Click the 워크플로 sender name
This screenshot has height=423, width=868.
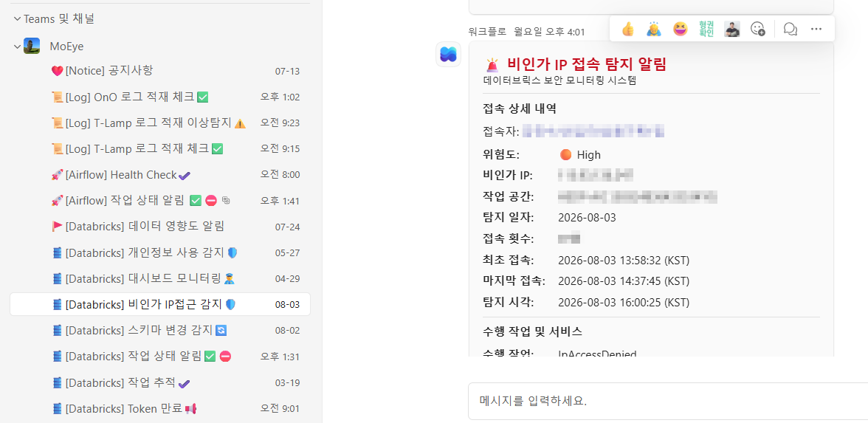pyautogui.click(x=487, y=32)
